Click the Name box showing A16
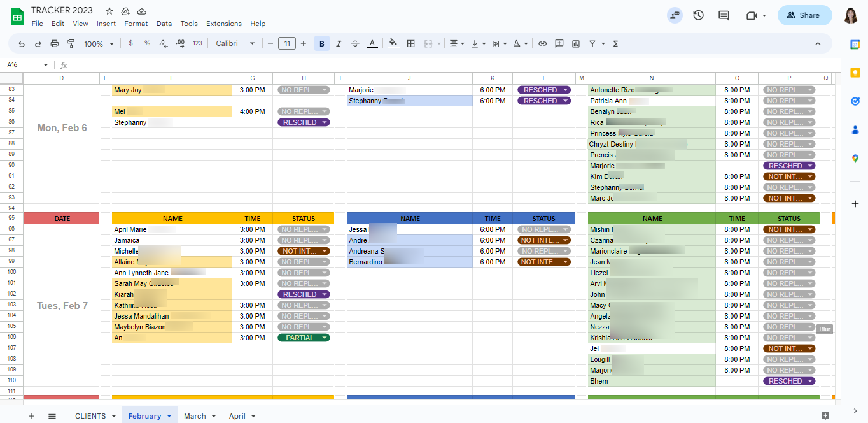Image resolution: width=868 pixels, height=423 pixels. pyautogui.click(x=23, y=65)
